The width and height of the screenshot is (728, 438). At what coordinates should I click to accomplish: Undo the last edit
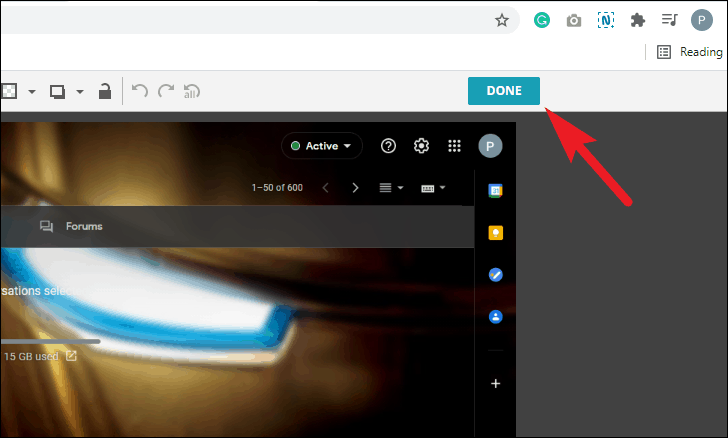140,91
